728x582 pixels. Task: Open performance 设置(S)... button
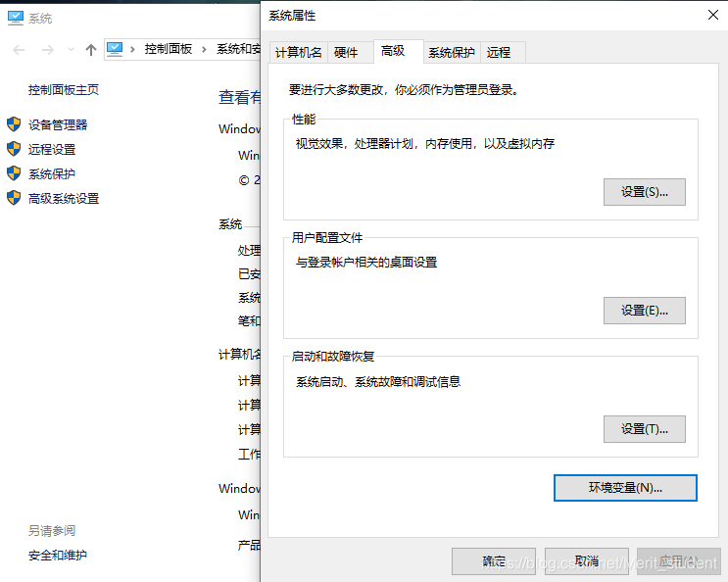(x=645, y=192)
